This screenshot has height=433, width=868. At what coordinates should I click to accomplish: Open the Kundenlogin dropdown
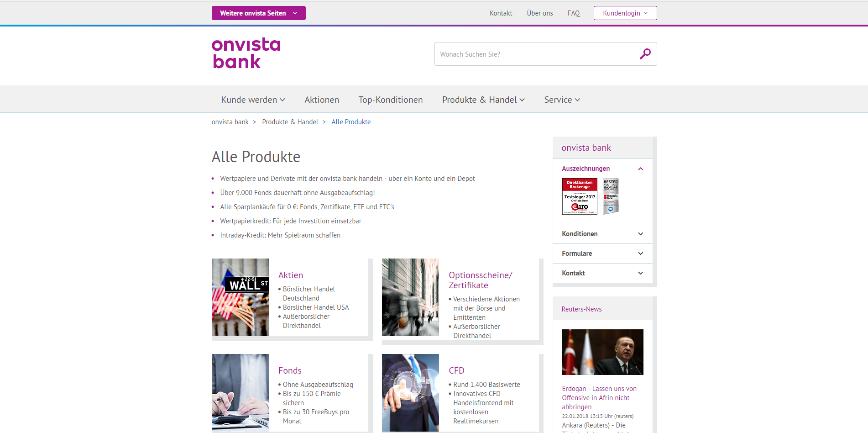(625, 13)
